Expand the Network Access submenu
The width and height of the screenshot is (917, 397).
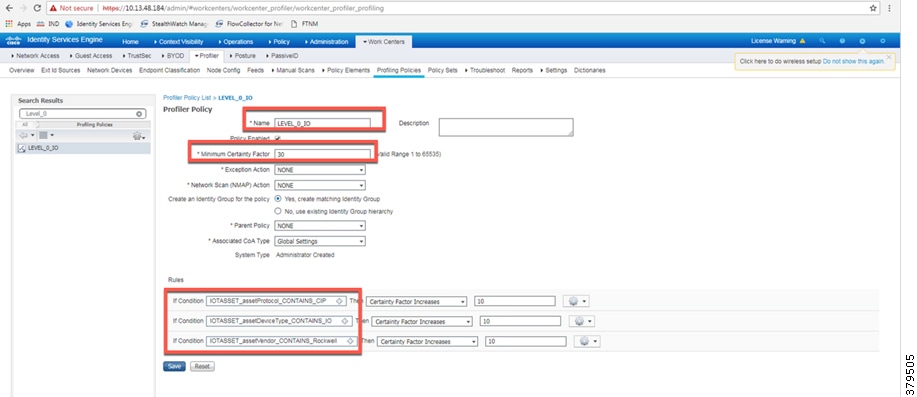tap(36, 56)
